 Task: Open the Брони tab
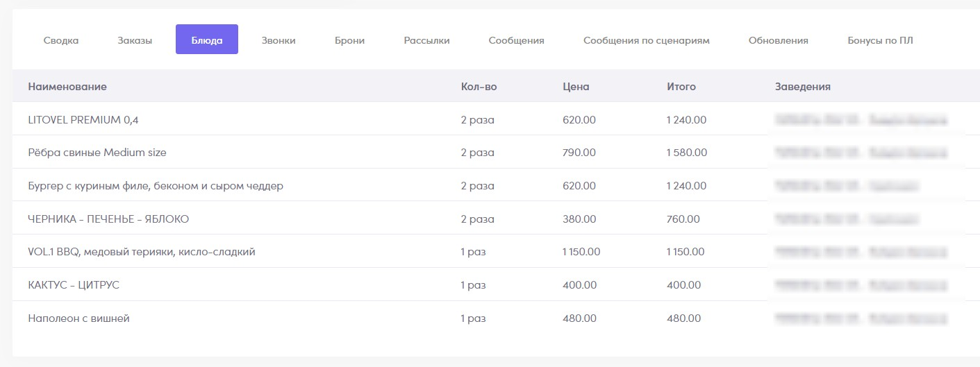coord(349,40)
